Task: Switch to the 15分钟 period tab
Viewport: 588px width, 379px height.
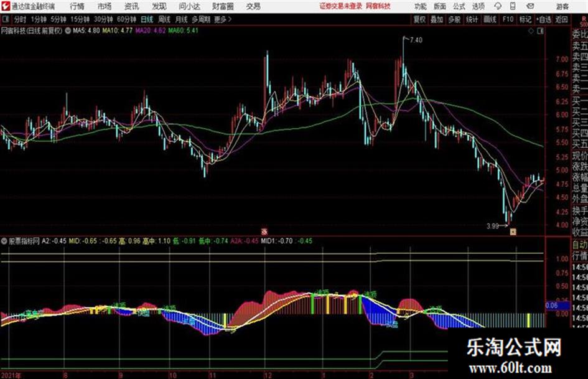Action: click(80, 19)
